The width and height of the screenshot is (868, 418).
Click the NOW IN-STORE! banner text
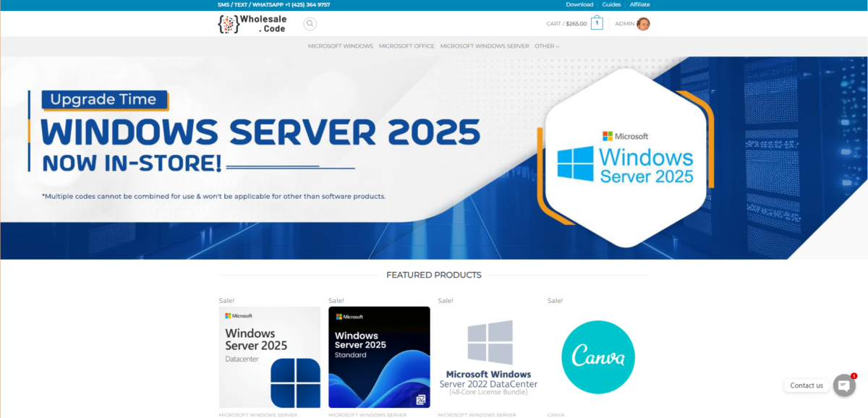[132, 163]
